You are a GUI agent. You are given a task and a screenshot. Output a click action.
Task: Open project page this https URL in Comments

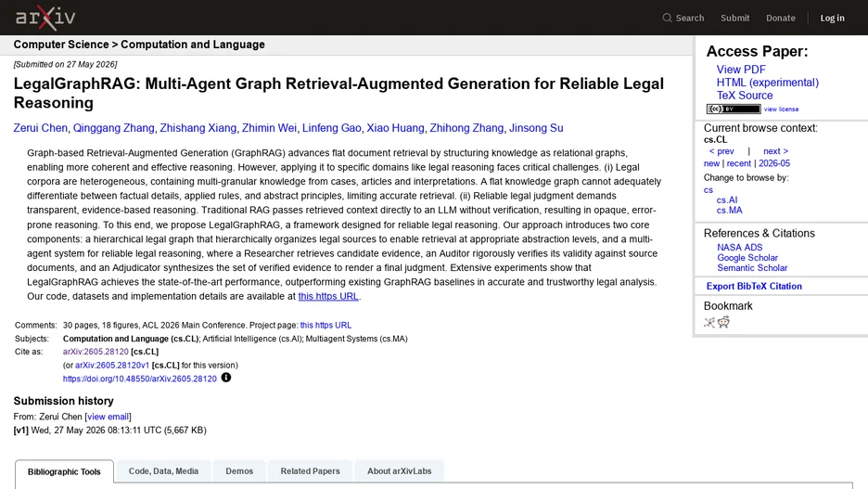point(325,325)
